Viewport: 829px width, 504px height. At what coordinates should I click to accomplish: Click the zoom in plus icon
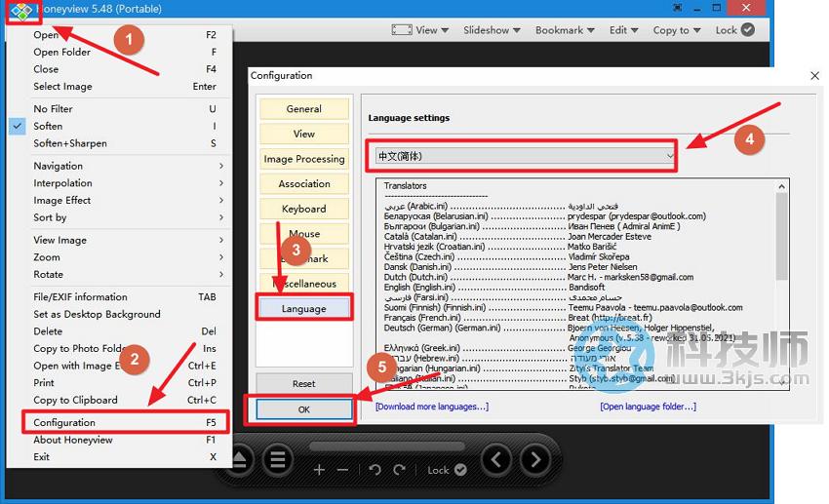319,470
